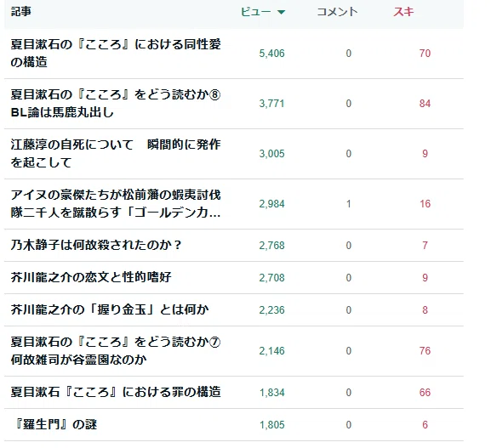Open article about アイヌの豪傑たち
The image size is (491, 448).
(x=116, y=204)
